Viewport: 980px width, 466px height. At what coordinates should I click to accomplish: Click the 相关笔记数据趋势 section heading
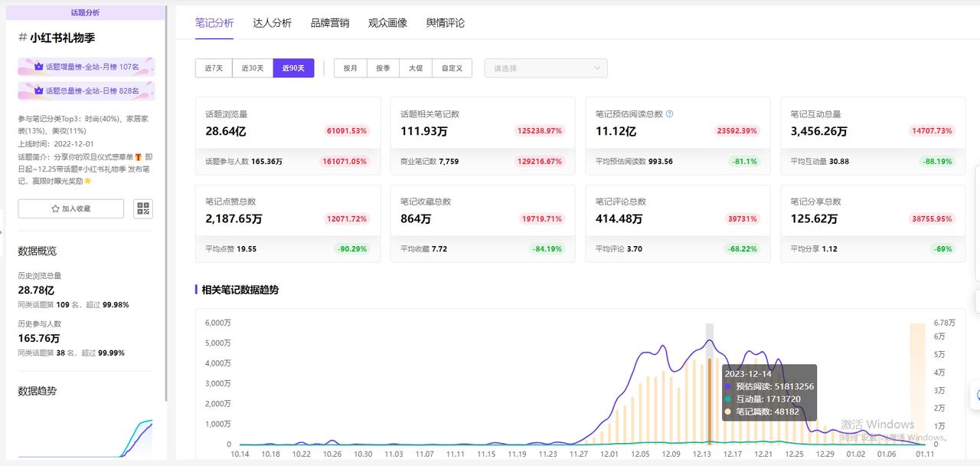240,290
